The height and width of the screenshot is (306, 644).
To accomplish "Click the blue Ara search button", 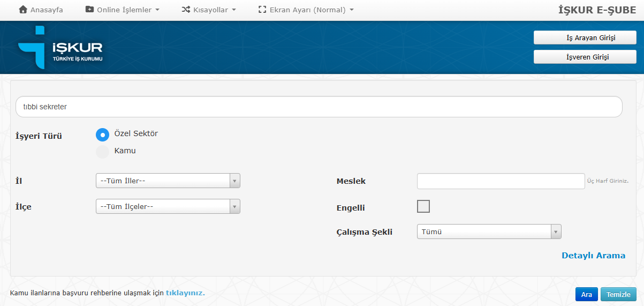I will 587,294.
